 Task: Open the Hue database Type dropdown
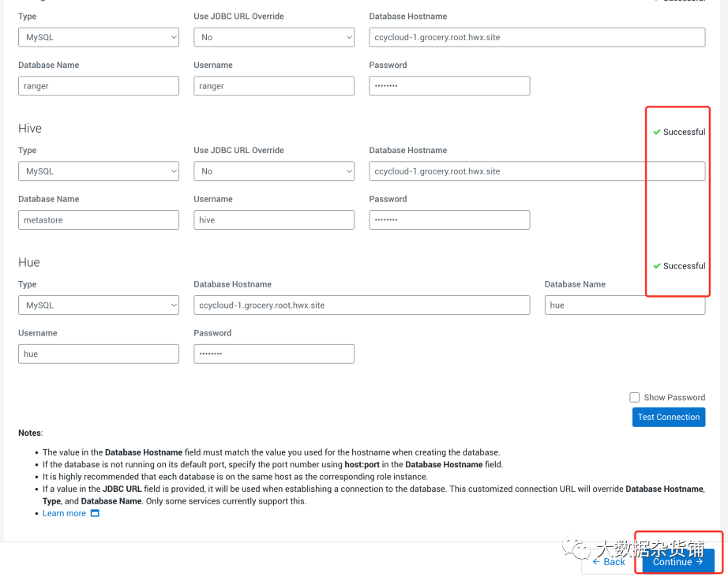point(99,305)
